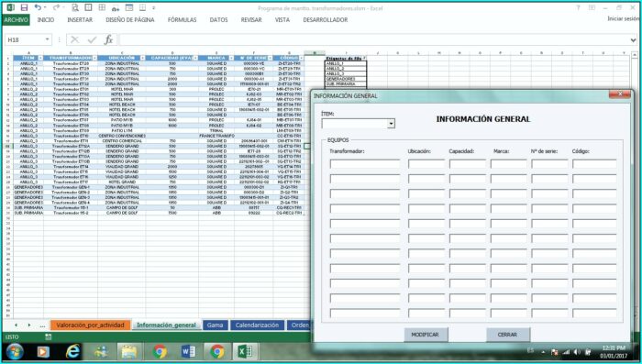The width and height of the screenshot is (642, 364).
Task: Click the first Capacidad text field
Action: point(468,164)
